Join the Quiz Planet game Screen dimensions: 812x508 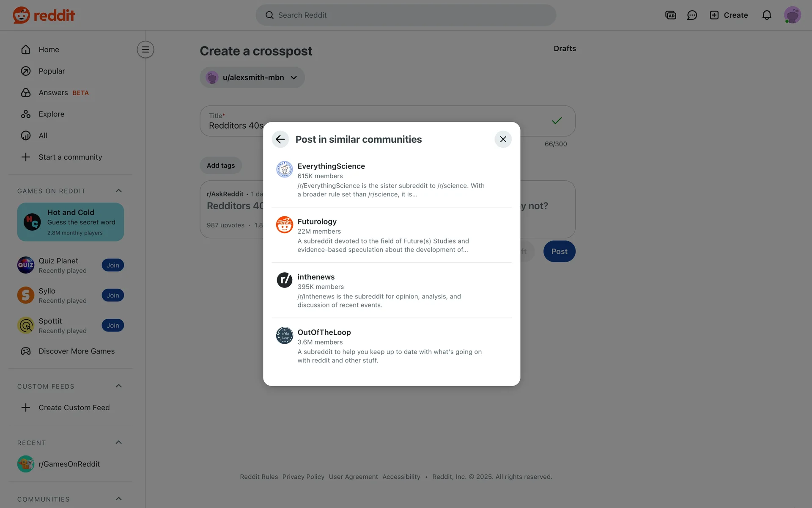112,265
